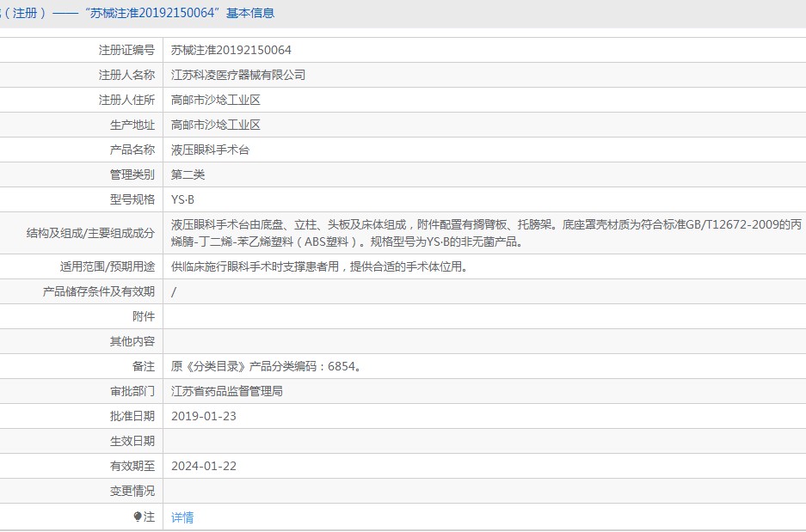
Task: Select the value 苏械注准20192150064 in 注册证编号 row
Action: click(x=231, y=50)
